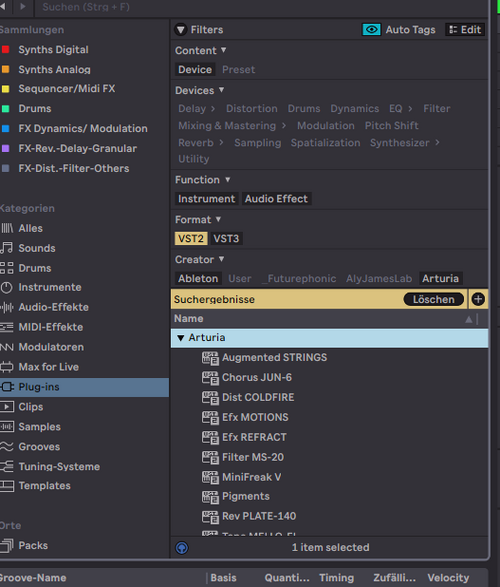Click the red Synths Digital collection swatch
Screen dimensions: 500x587
(6, 49)
